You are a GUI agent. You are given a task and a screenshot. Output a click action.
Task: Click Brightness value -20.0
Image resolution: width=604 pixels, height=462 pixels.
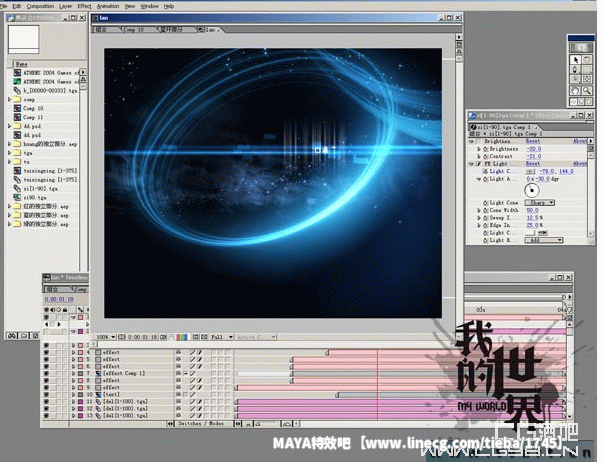point(534,149)
